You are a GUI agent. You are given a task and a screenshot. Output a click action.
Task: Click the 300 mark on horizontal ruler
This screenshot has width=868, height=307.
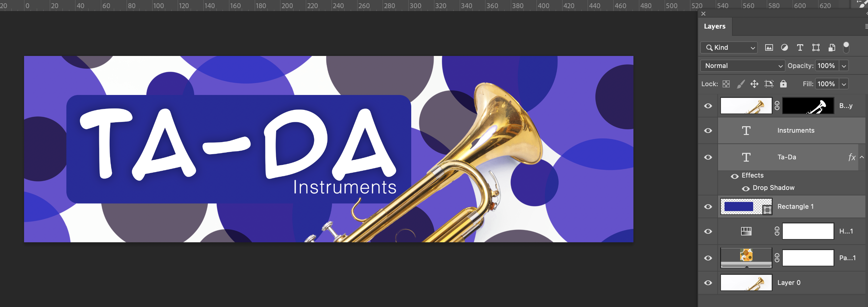click(x=415, y=6)
